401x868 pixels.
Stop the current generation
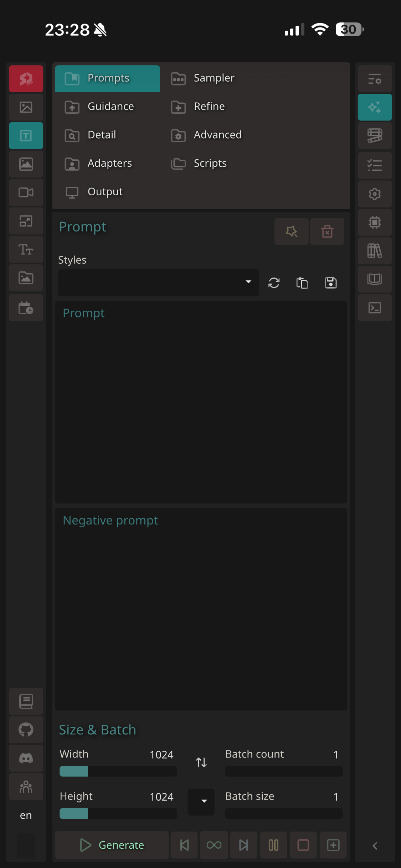tap(303, 845)
